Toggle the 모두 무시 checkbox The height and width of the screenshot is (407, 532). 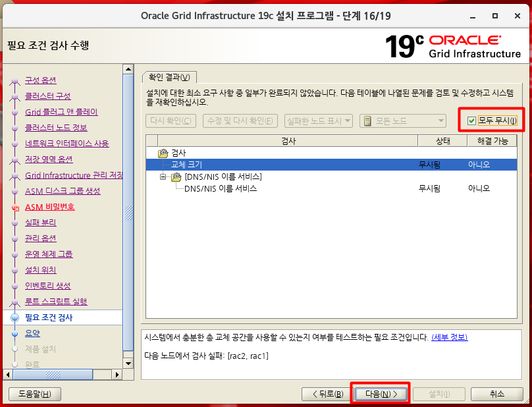click(471, 121)
